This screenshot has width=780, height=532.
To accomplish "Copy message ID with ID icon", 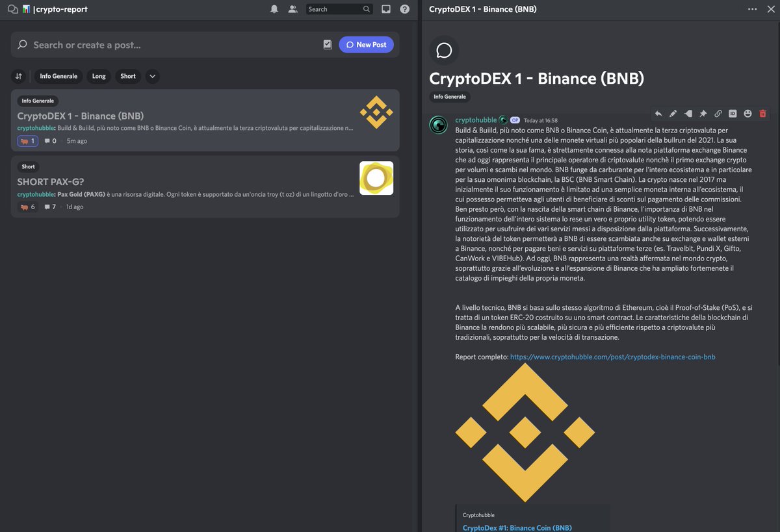I will point(733,114).
